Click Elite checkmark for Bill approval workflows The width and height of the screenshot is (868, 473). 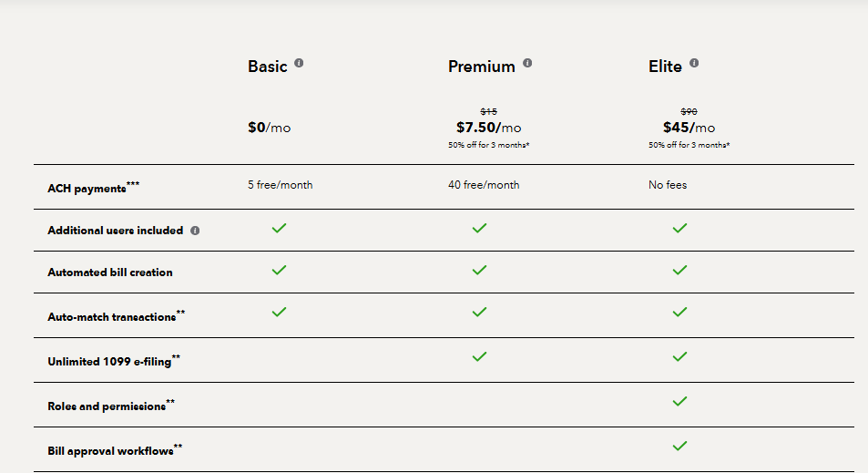pyautogui.click(x=679, y=446)
